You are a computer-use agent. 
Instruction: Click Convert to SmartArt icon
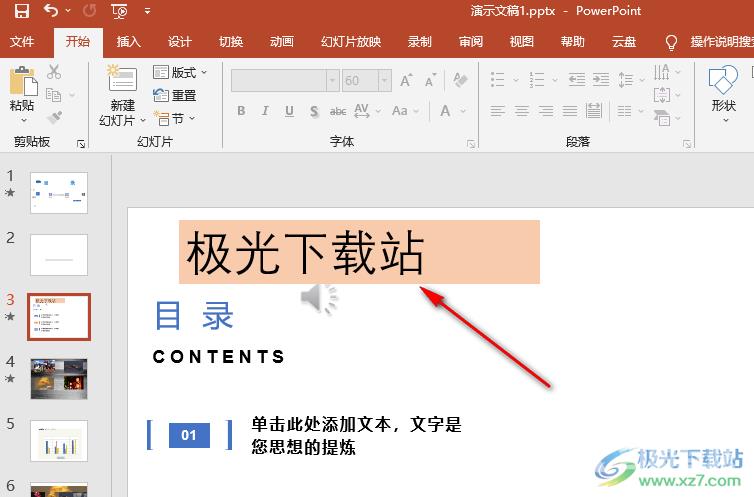[662, 118]
